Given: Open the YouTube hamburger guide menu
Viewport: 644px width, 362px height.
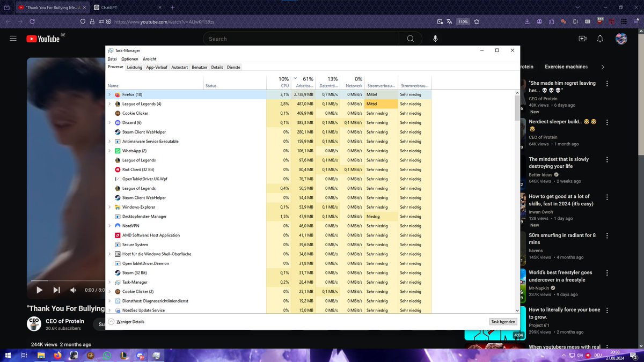Looking at the screenshot, I should (13, 39).
